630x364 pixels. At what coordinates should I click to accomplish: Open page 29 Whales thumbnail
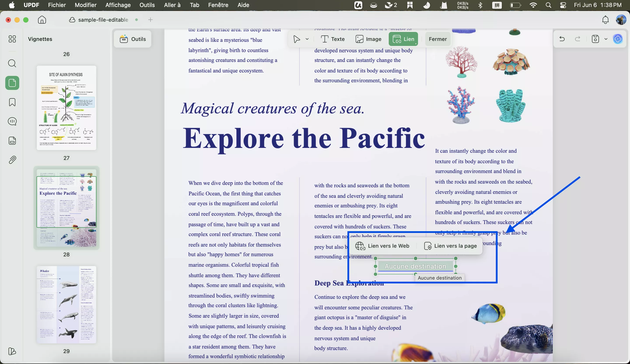(x=66, y=304)
